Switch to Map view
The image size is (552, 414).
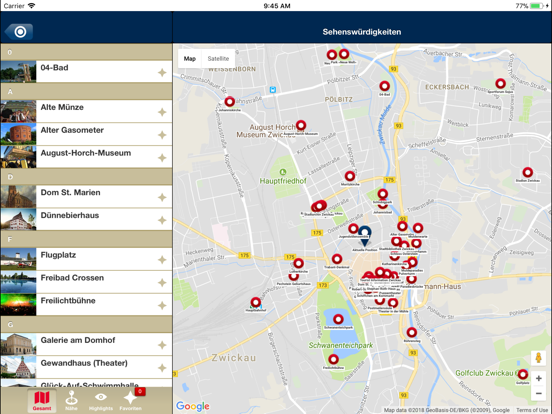(190, 59)
